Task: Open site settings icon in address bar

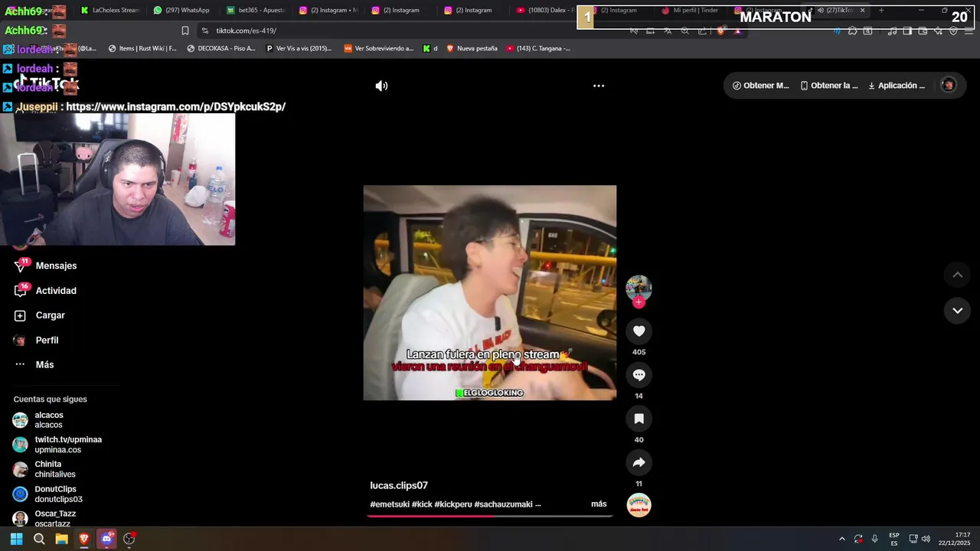Action: (204, 31)
